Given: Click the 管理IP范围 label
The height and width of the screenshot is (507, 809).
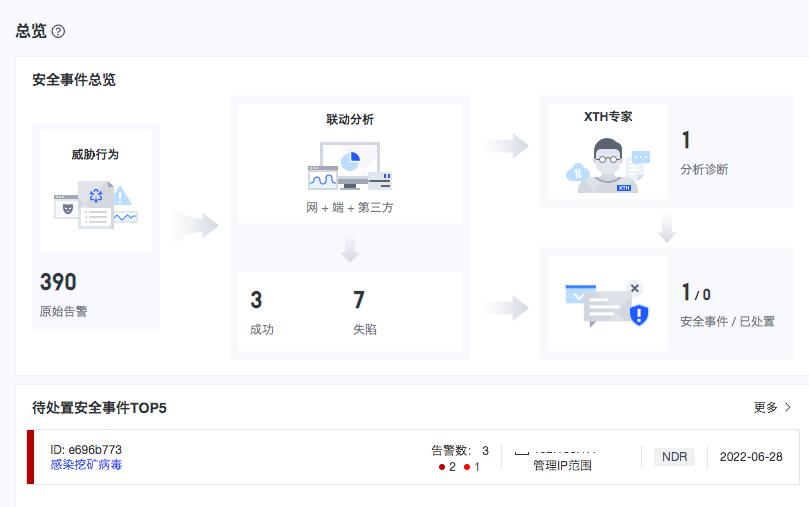Looking at the screenshot, I should click(x=562, y=465).
